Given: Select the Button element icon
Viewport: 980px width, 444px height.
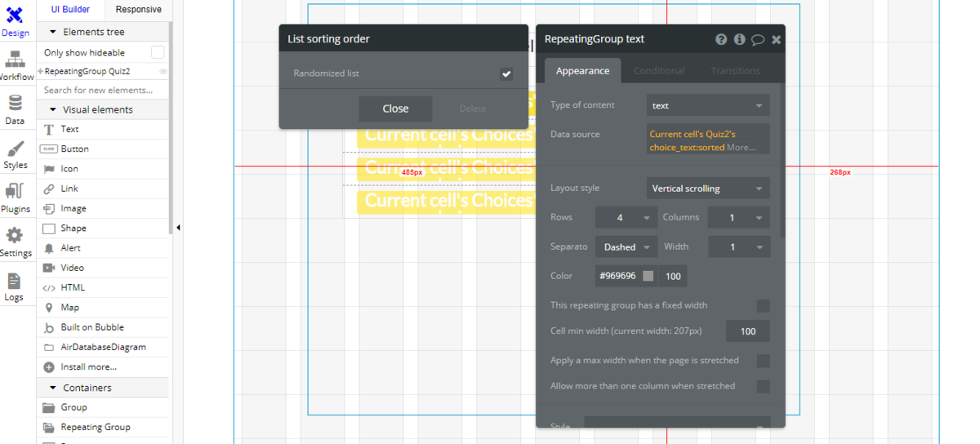Looking at the screenshot, I should coord(49,149).
